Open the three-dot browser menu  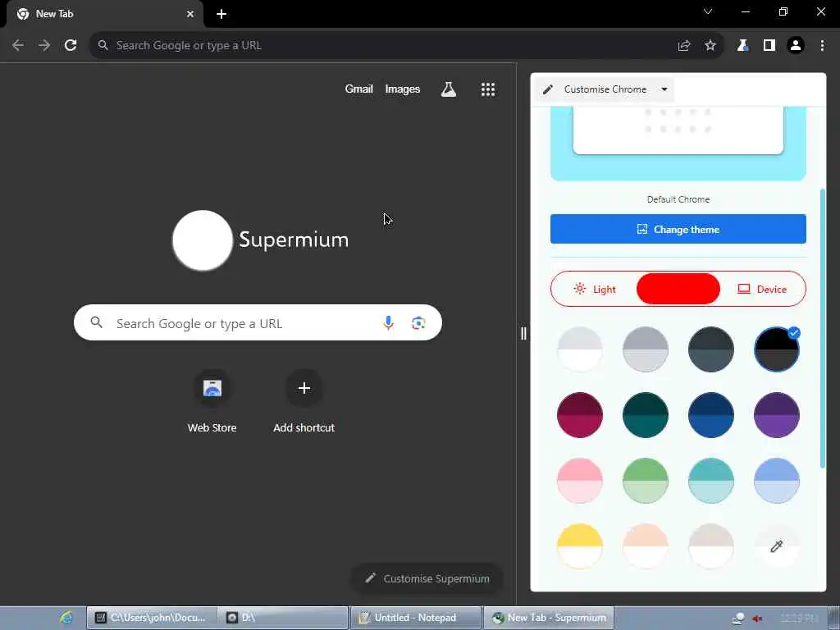click(822, 46)
